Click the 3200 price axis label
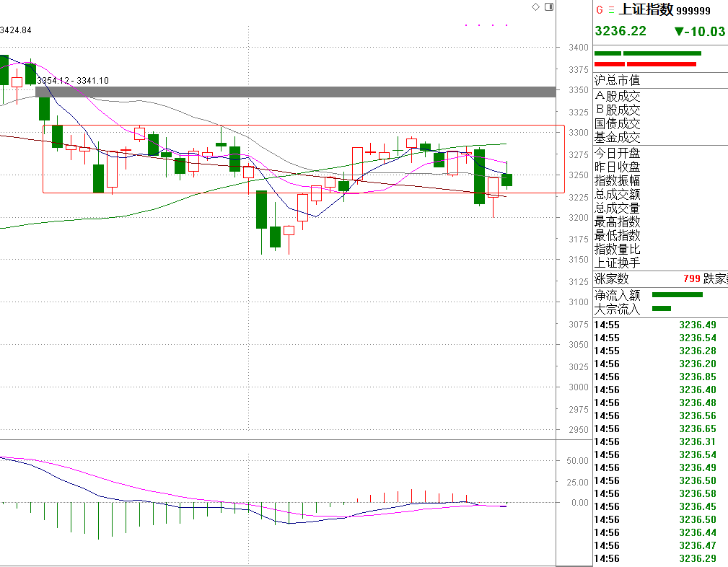Image resolution: width=728 pixels, height=567 pixels. 579,218
